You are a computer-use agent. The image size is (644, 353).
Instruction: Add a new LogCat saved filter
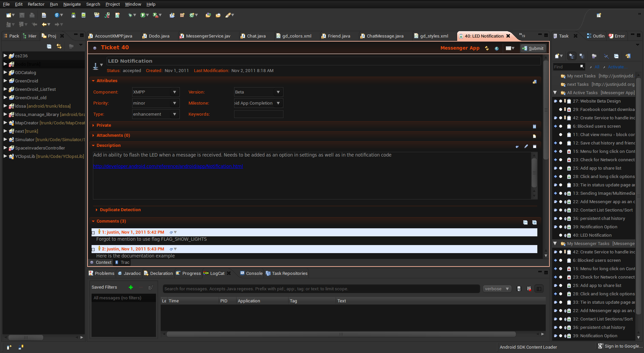coord(131,287)
